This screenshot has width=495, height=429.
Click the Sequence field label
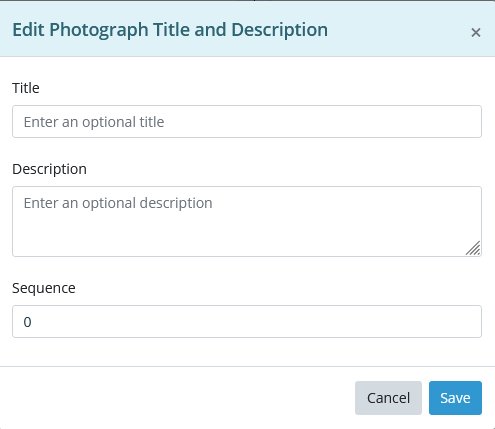[44, 288]
